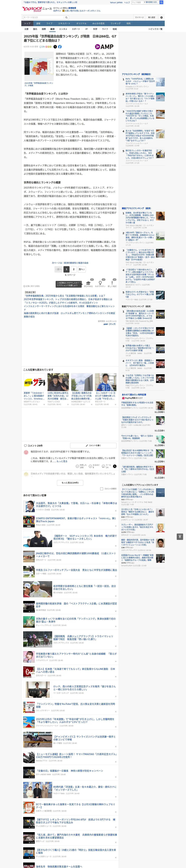This screenshot has width=186, height=868.
Task: Open story 宇垣美里が乗り越えたアナウンサー時代
Action: 76,655
